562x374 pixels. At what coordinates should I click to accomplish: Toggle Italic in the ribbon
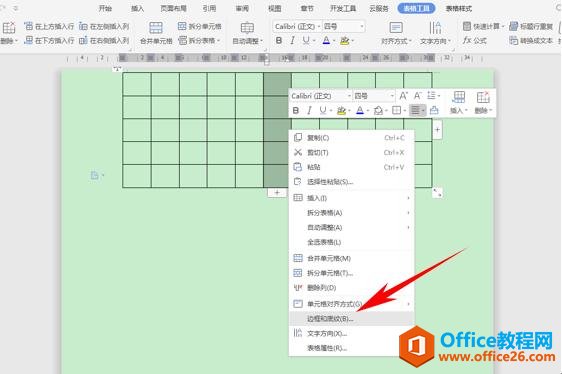(x=292, y=41)
